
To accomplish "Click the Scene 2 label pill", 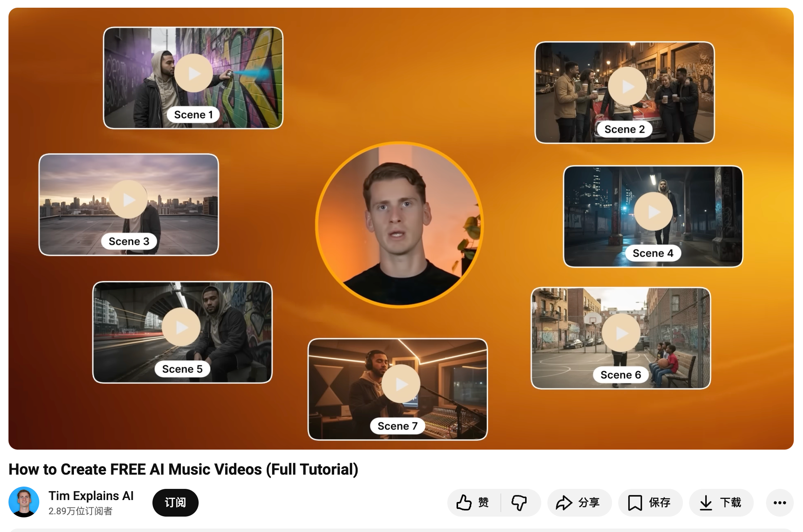I will point(624,129).
